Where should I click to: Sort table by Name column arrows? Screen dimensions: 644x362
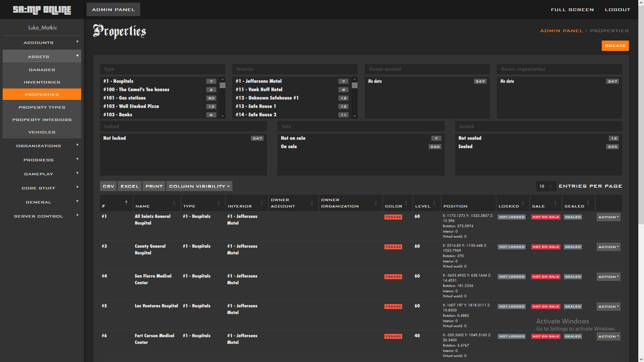174,203
